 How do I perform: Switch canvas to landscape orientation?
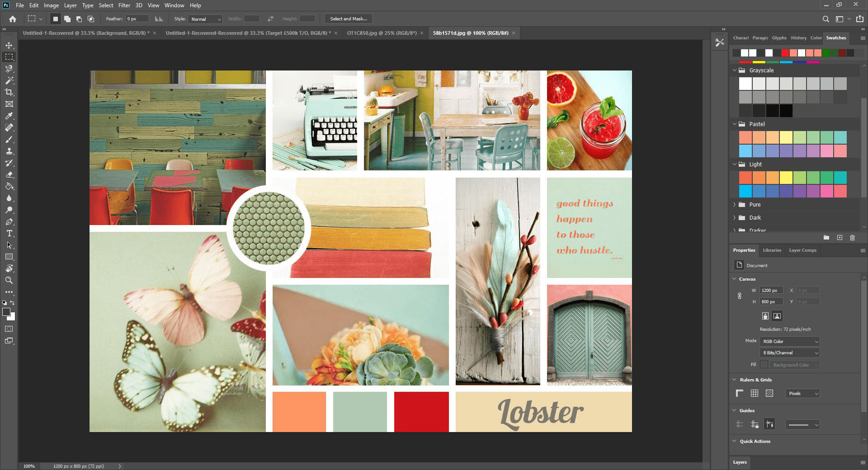(x=776, y=316)
